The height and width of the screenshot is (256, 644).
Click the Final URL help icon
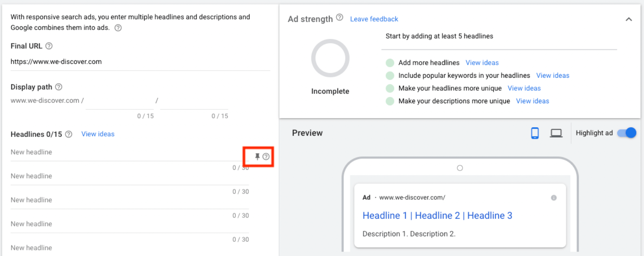click(49, 46)
